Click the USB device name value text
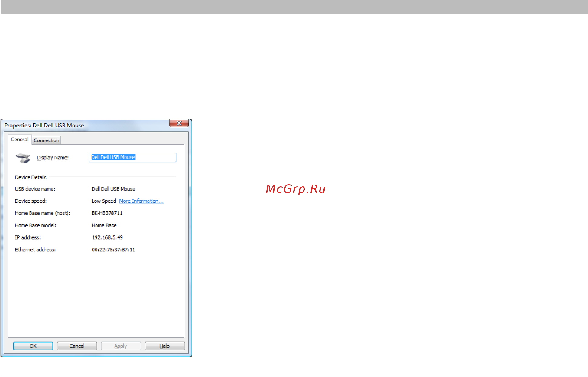This screenshot has width=588, height=377. coord(113,189)
